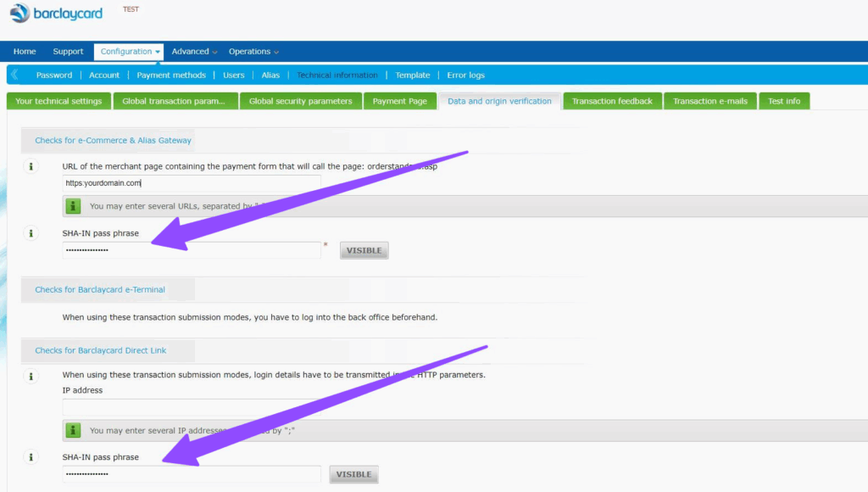Open the Password submenu link
868x492 pixels.
54,75
